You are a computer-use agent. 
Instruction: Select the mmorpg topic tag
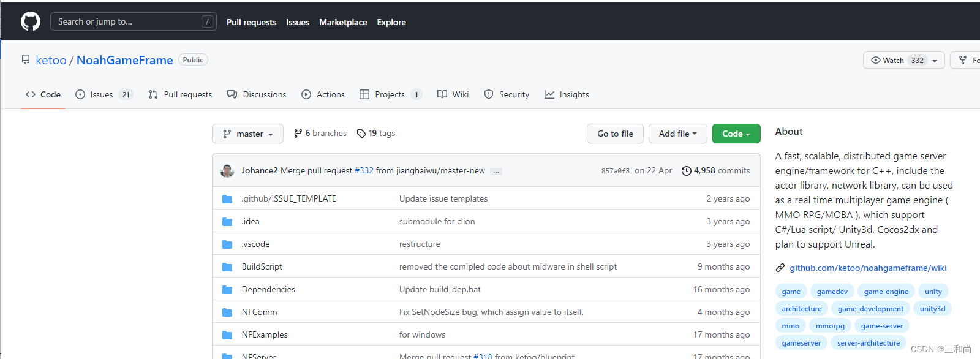point(830,326)
